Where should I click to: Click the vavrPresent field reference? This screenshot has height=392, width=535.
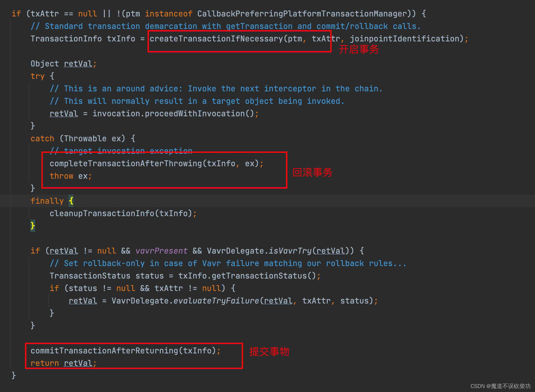tap(161, 251)
